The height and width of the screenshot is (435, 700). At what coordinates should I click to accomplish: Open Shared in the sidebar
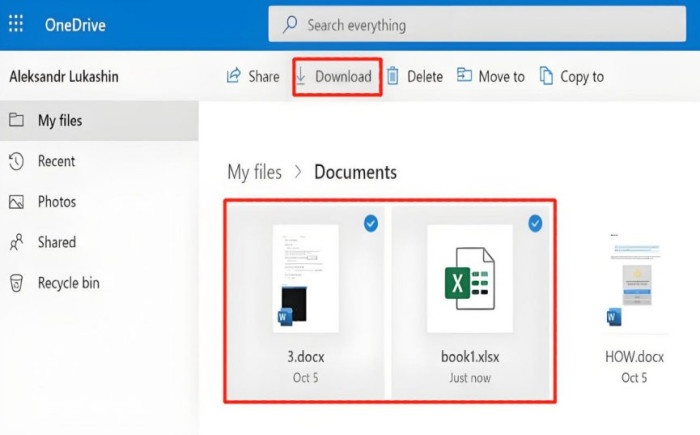56,242
